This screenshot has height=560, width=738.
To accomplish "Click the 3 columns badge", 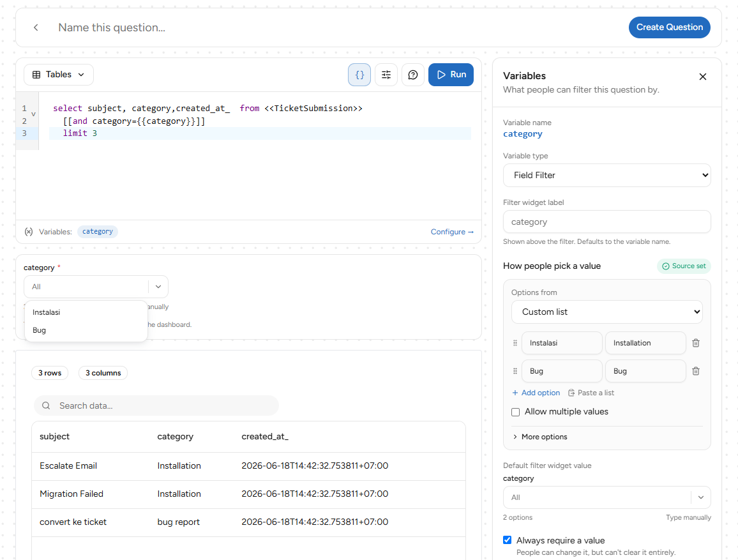I will (x=103, y=373).
